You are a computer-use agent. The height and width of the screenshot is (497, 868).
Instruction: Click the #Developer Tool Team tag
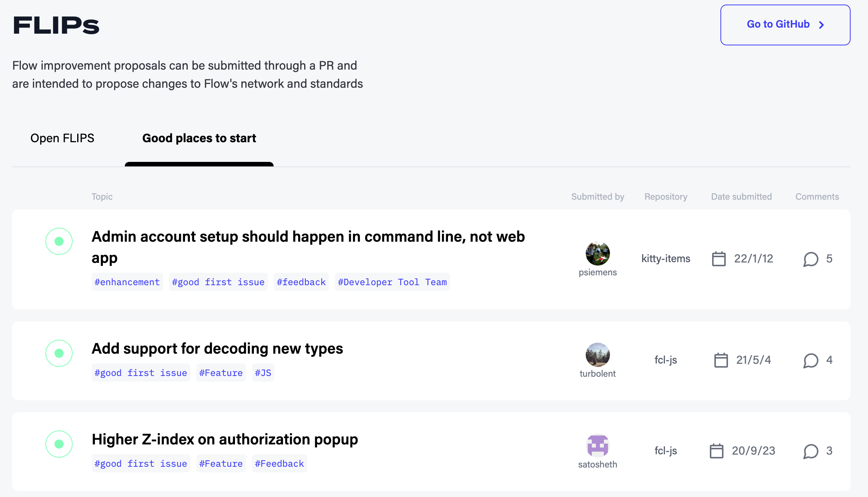pyautogui.click(x=392, y=282)
